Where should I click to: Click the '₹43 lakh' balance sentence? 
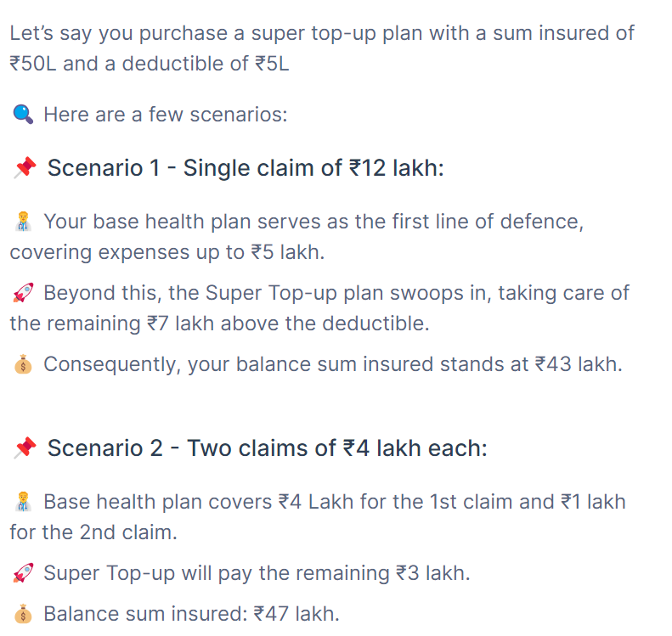(333, 364)
